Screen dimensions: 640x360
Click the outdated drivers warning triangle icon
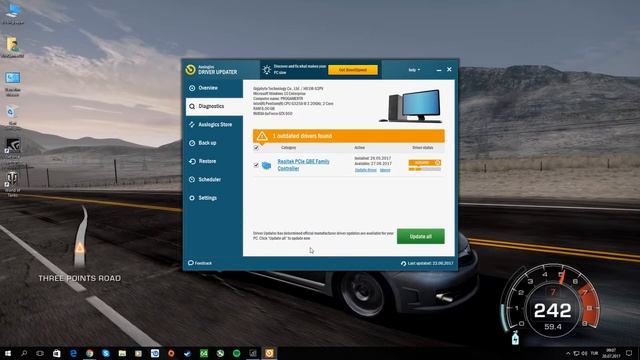coord(262,136)
